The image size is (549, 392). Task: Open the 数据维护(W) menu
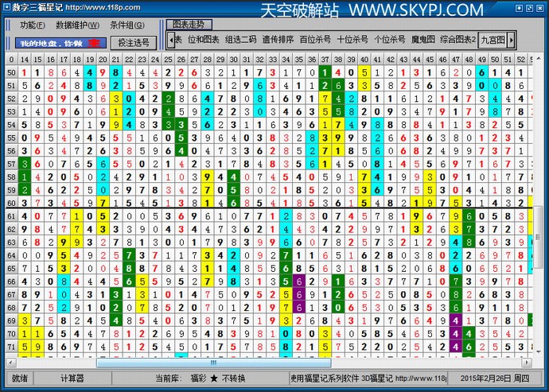77,25
